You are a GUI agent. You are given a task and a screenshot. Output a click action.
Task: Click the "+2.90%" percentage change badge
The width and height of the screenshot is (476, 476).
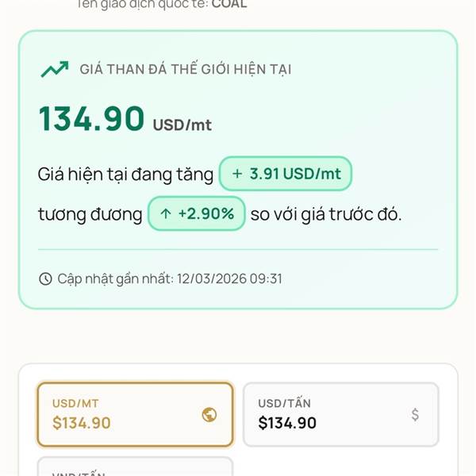196,213
